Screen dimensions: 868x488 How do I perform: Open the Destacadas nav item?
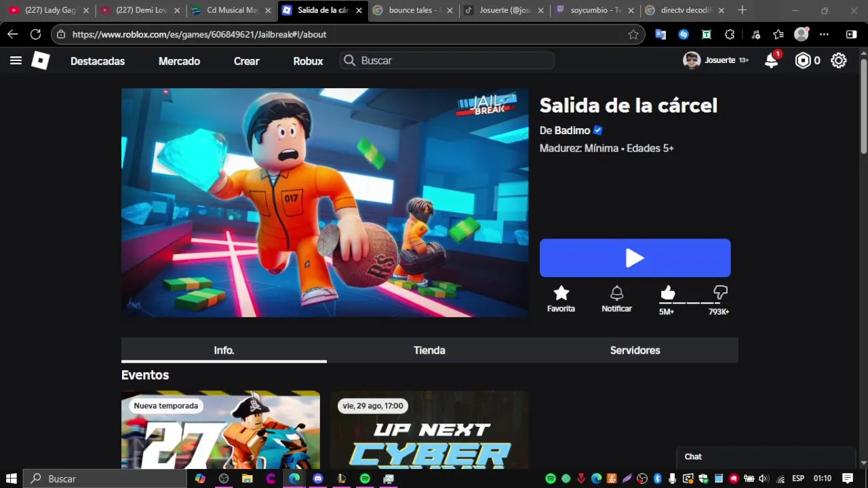98,61
